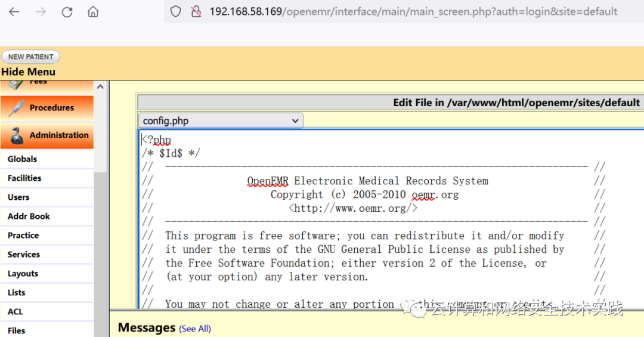Go back with browser back arrow

click(x=14, y=11)
